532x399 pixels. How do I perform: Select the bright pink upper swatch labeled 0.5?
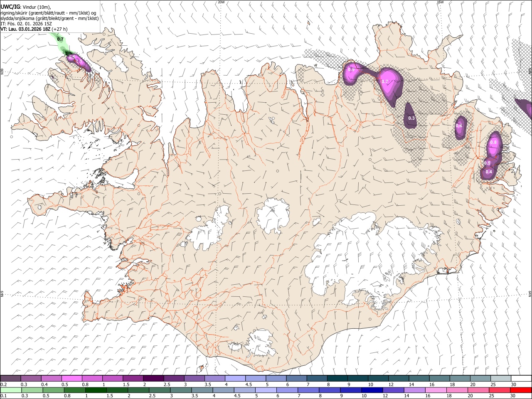pyautogui.click(x=71, y=378)
